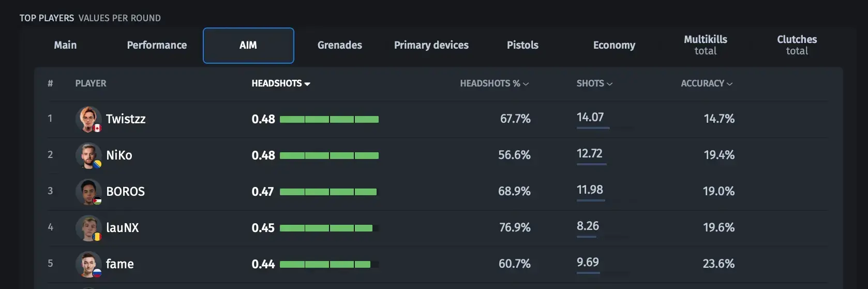Open NiKo player avatar

coord(88,155)
